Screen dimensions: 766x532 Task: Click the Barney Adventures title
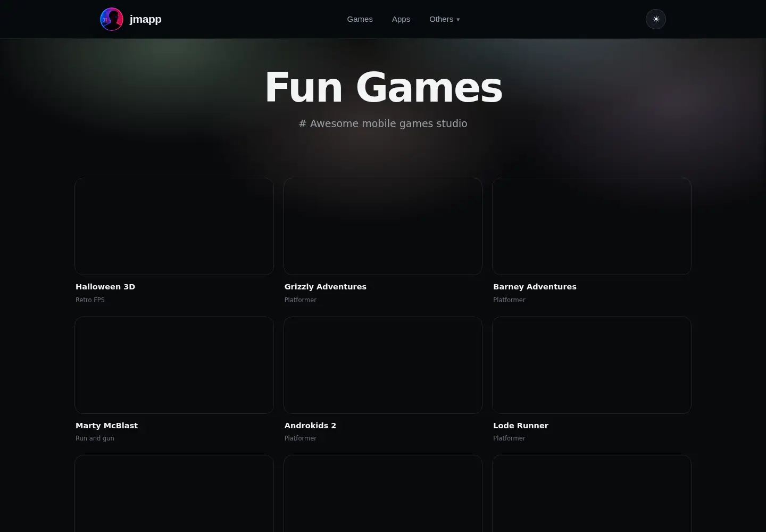point(535,287)
